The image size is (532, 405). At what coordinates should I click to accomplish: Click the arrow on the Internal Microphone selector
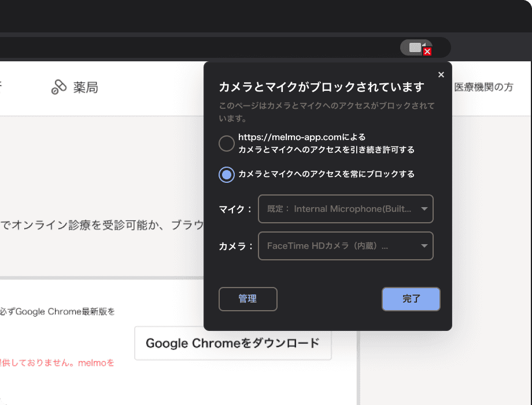point(426,209)
